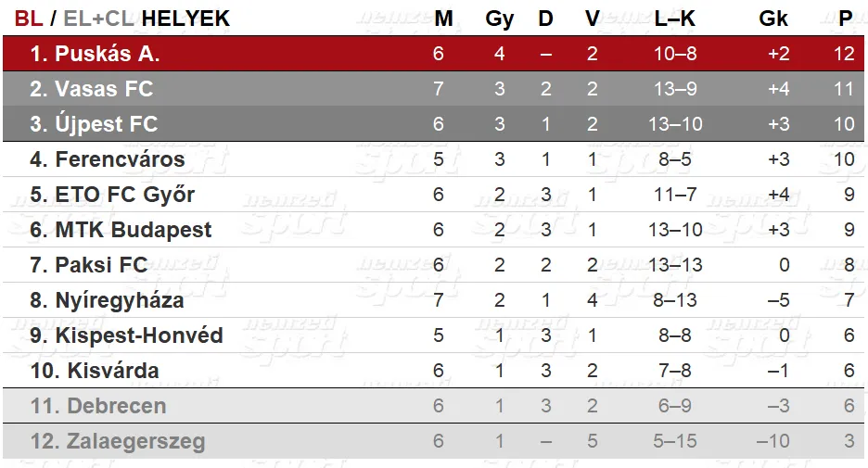868x468 pixels.
Task: Open the 1. Puskás A. row
Action: point(433,54)
